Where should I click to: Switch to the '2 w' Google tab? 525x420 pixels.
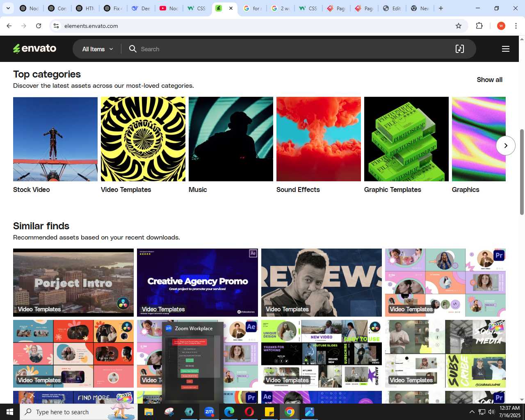coord(281,8)
